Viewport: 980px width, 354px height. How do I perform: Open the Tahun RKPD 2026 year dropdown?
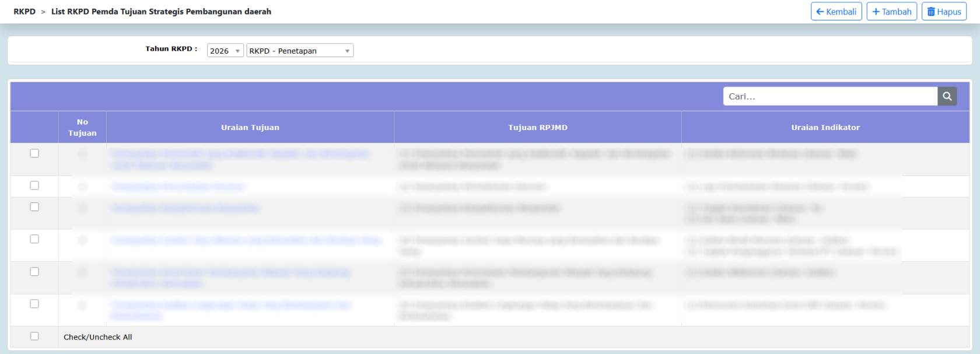click(225, 51)
